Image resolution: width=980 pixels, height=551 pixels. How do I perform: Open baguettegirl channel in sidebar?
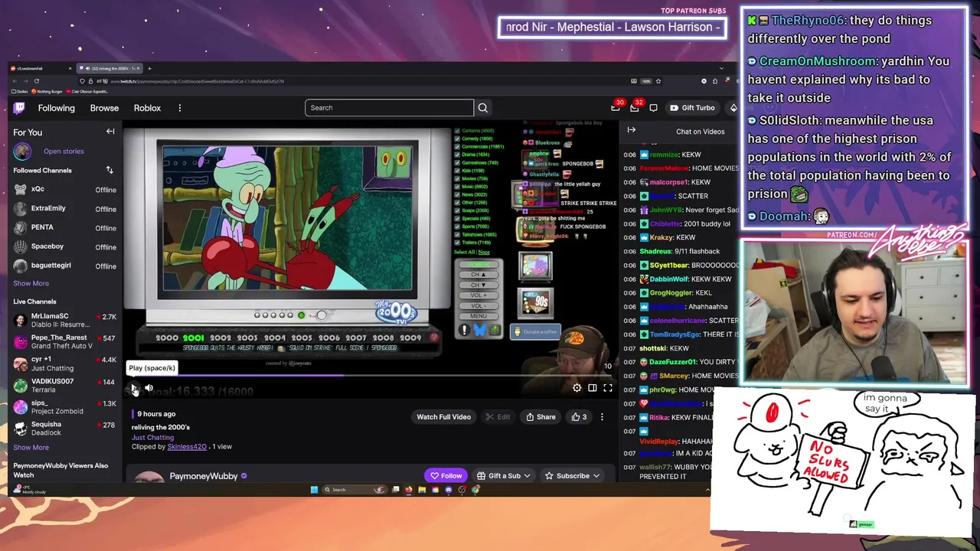pyautogui.click(x=64, y=266)
